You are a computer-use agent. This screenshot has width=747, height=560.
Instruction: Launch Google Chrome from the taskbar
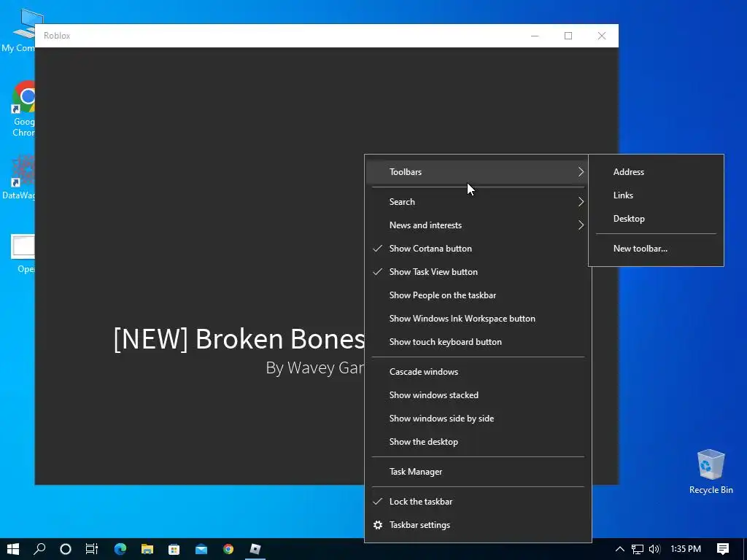coord(228,549)
